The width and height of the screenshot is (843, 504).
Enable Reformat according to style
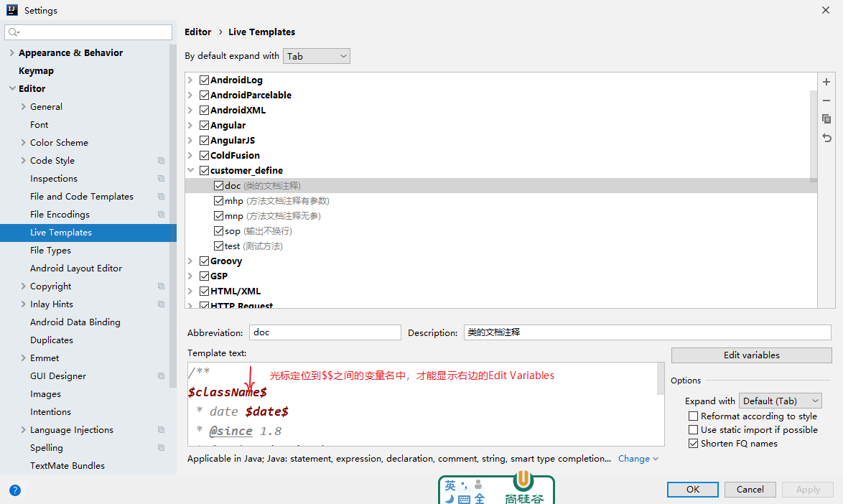(693, 416)
